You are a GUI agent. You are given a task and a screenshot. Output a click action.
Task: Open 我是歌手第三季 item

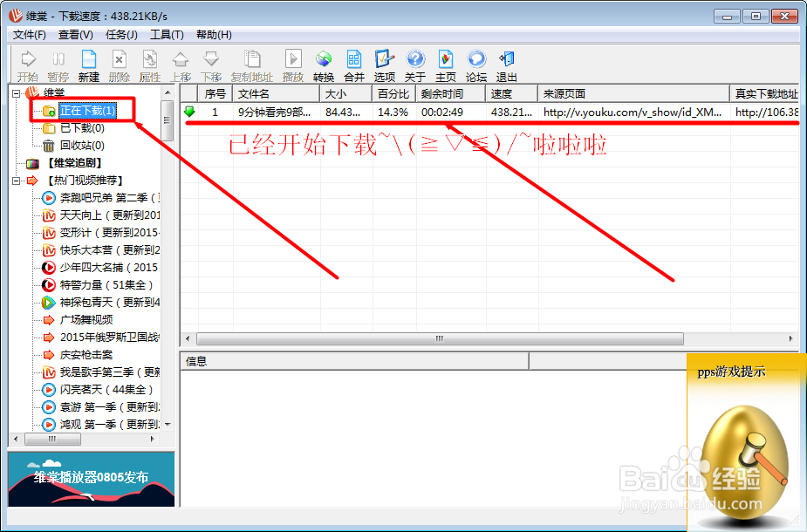110,372
